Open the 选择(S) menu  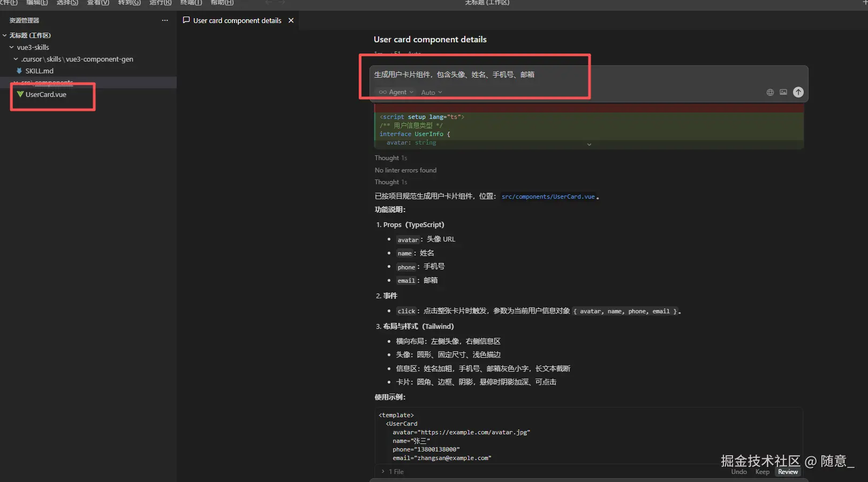[67, 3]
